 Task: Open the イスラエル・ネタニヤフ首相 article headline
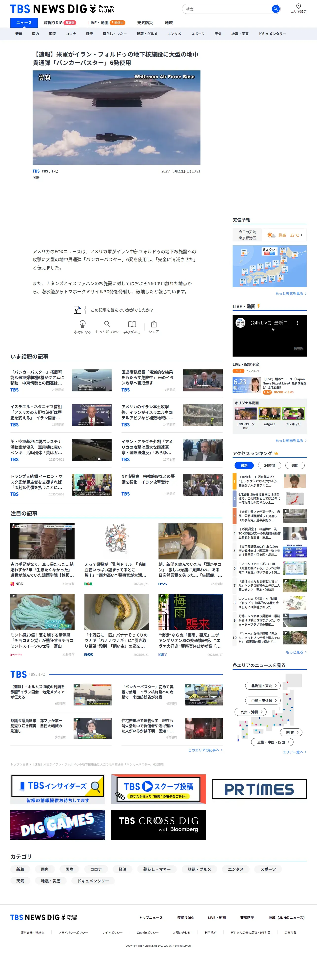tap(37, 412)
